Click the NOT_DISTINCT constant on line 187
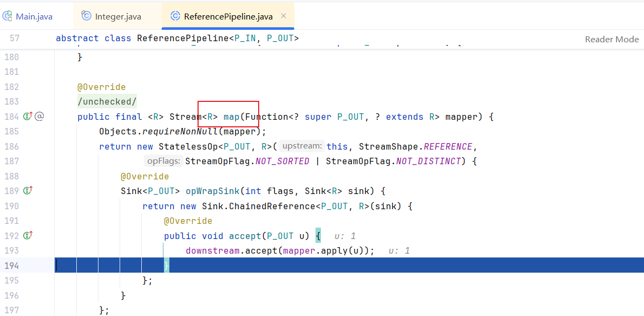The image size is (644, 316). click(428, 161)
